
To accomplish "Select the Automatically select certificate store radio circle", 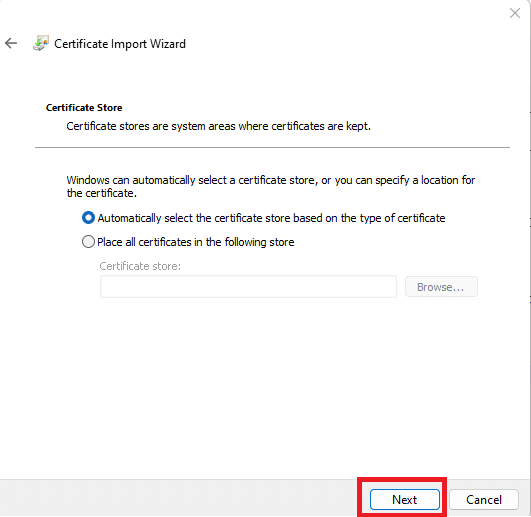I will [88, 218].
